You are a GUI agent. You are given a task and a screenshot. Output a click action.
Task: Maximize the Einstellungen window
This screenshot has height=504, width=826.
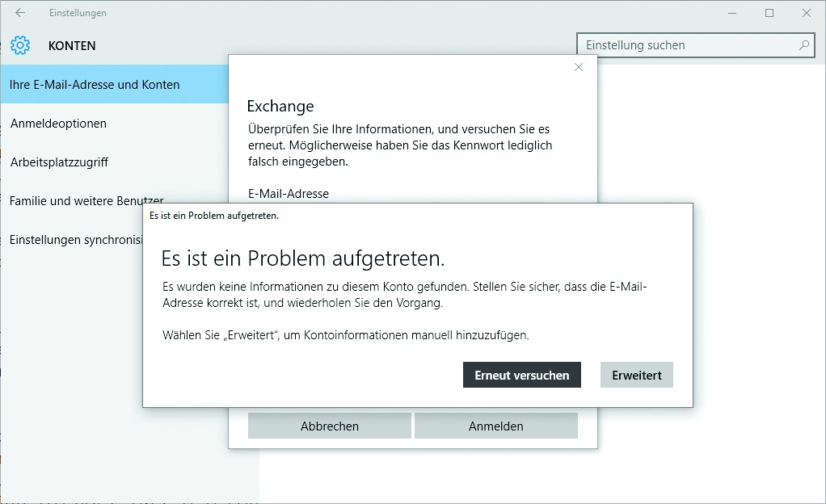(769, 13)
